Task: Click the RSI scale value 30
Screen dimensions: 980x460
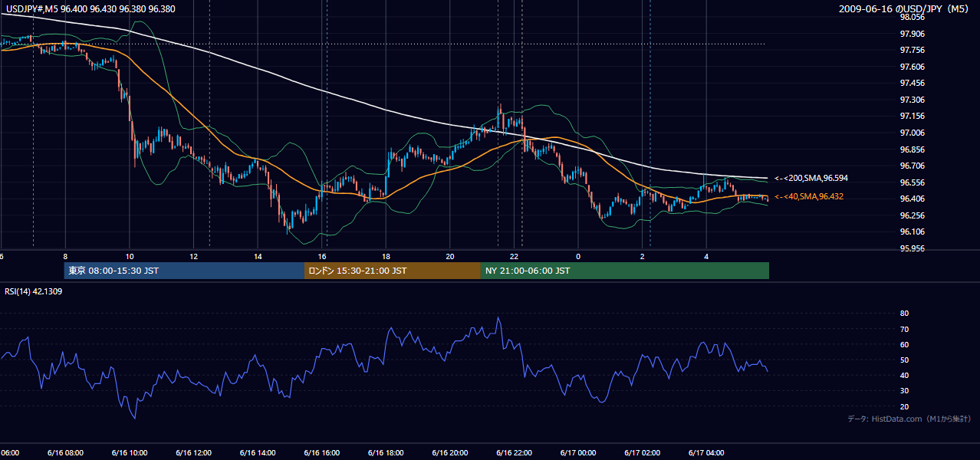Action: [x=904, y=391]
